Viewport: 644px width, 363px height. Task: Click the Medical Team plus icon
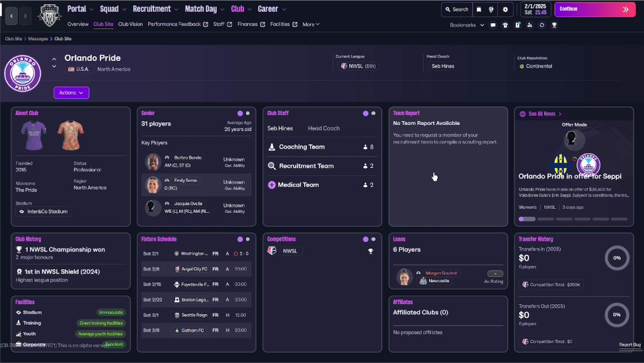pyautogui.click(x=272, y=184)
